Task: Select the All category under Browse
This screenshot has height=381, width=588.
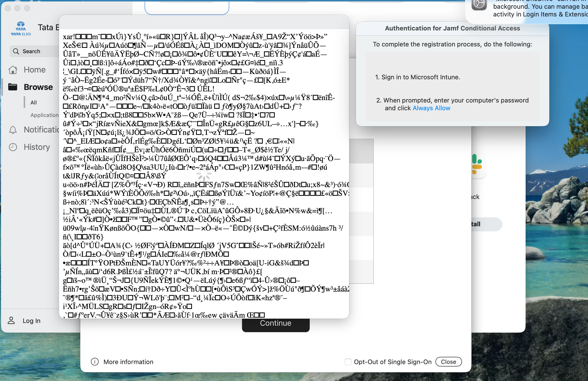Action: click(x=34, y=103)
